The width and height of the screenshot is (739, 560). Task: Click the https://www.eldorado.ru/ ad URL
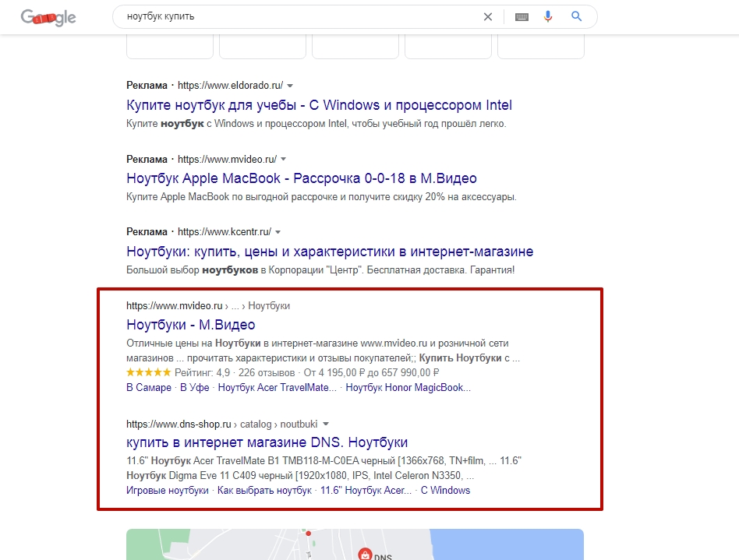231,86
